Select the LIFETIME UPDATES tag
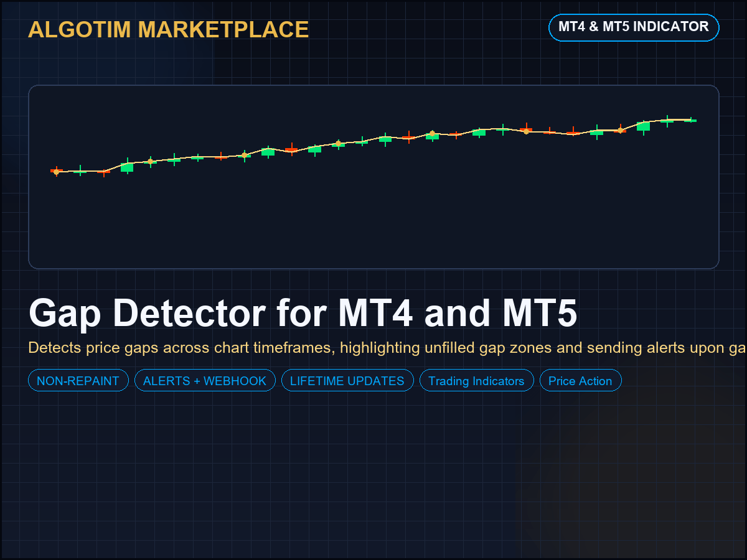Screen dimensions: 747x560 coord(347,381)
